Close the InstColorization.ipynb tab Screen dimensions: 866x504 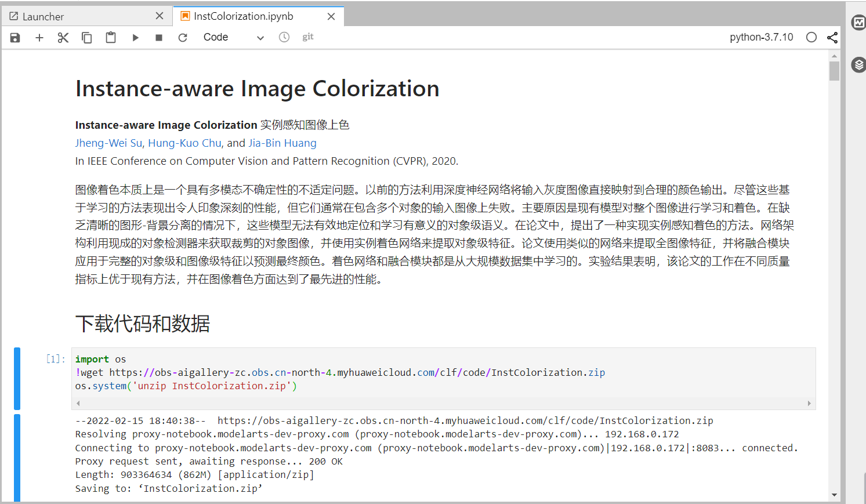coord(331,17)
